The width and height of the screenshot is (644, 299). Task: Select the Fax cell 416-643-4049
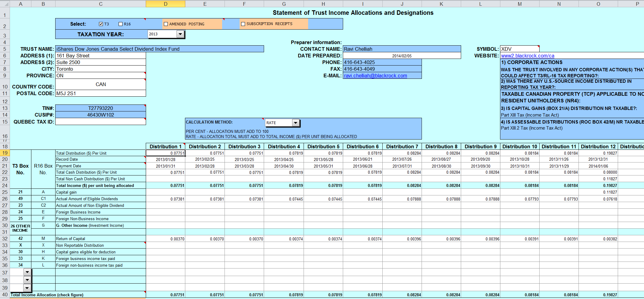pyautogui.click(x=382, y=69)
